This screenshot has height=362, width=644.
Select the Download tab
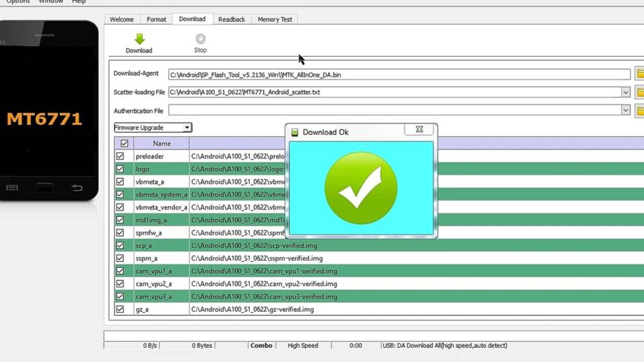pyautogui.click(x=192, y=19)
